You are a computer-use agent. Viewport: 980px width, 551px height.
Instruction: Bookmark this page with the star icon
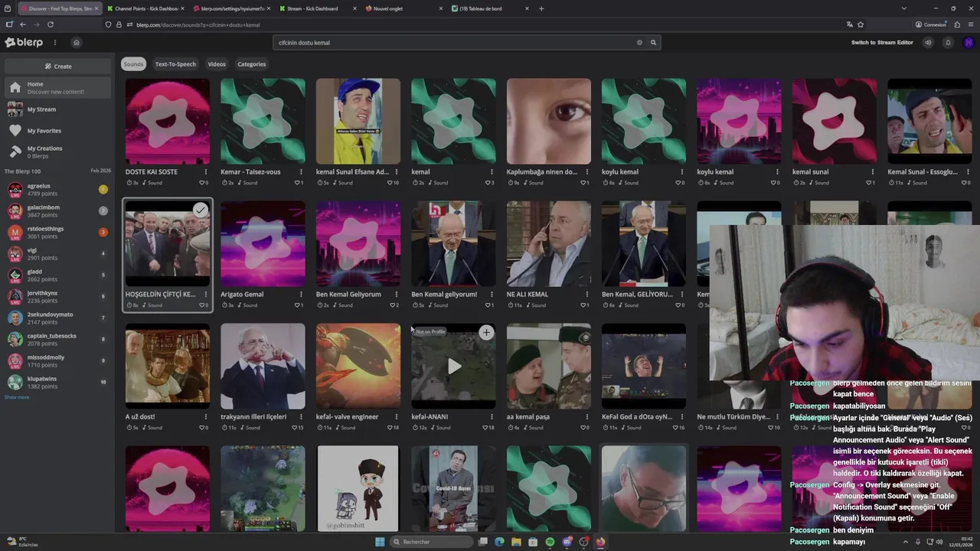click(x=861, y=24)
